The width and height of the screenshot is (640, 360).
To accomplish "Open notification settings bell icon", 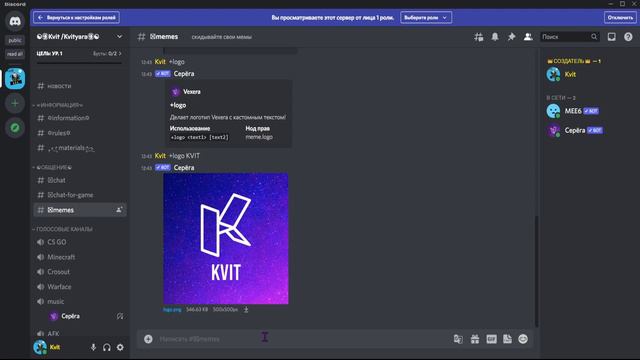I will pos(495,37).
